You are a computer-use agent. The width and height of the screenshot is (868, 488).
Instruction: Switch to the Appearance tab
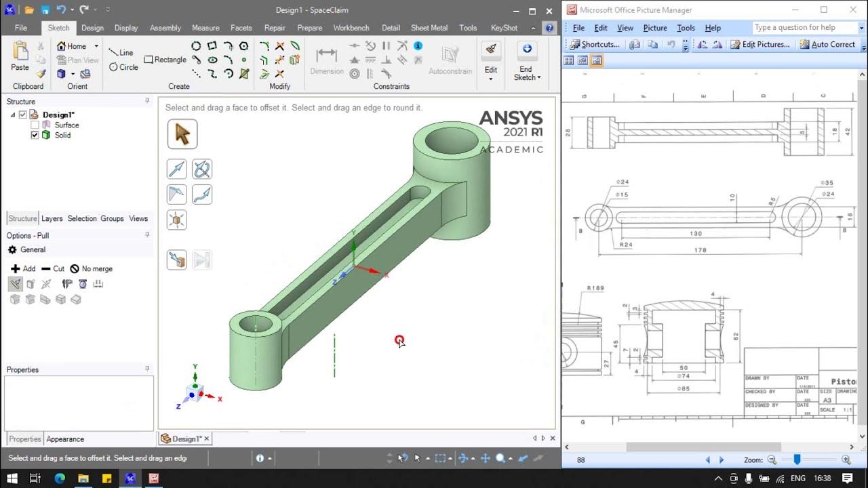tap(65, 439)
